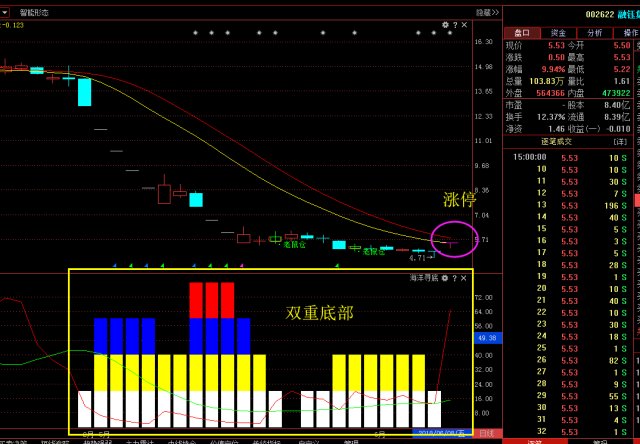
Task: Click the blue 49.38 indicator value tag
Action: coord(488,338)
